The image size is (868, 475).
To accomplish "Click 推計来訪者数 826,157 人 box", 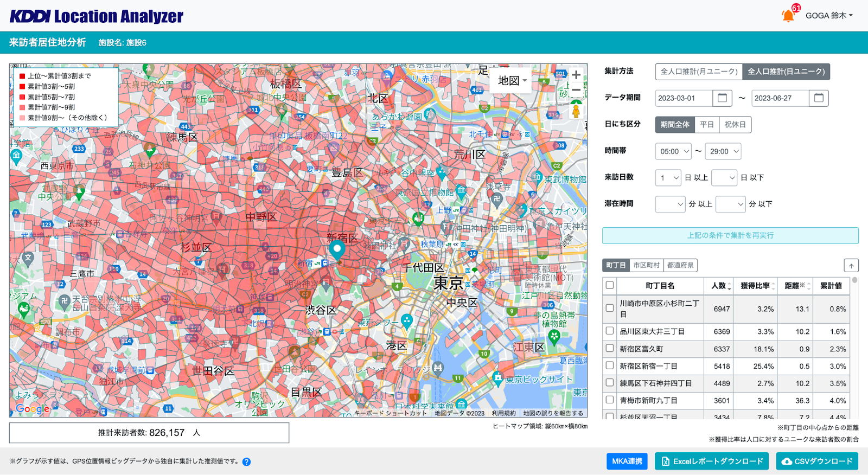I will point(149,433).
